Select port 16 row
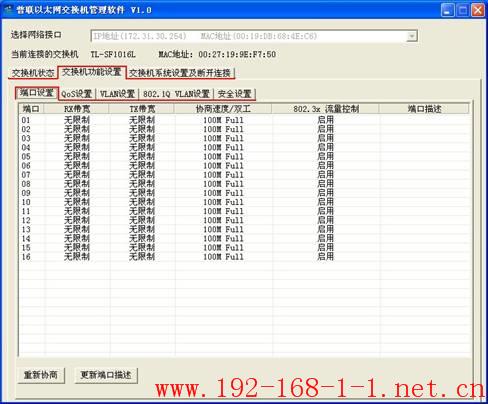Viewport: 488px width, 404px height. tap(245, 257)
